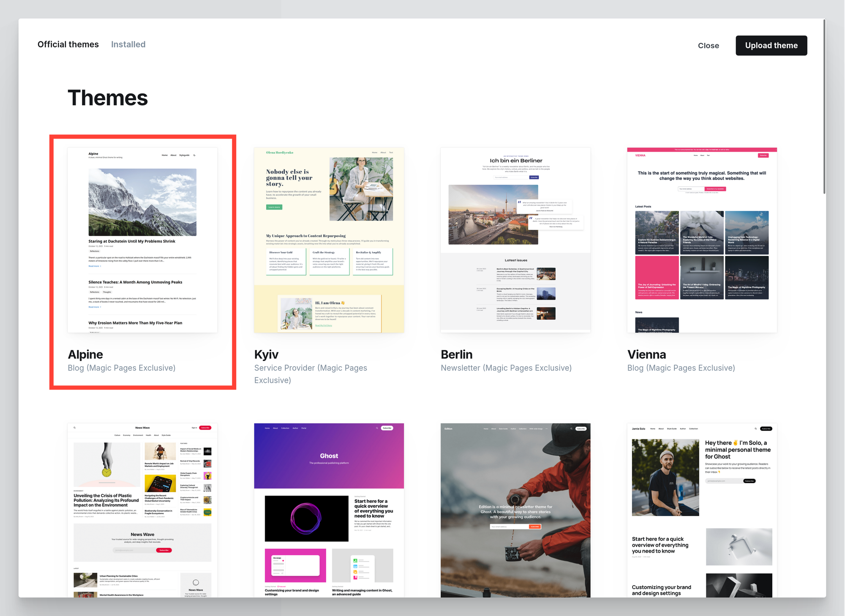Click the Newsletter (Magic Pages Exclusive) label
Image resolution: width=845 pixels, height=616 pixels.
tap(506, 368)
